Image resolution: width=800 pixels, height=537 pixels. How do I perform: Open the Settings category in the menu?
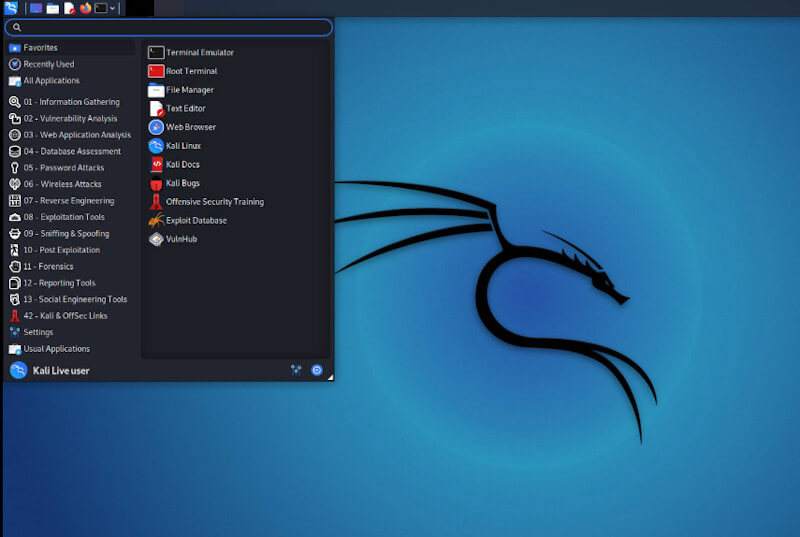pos(71,332)
